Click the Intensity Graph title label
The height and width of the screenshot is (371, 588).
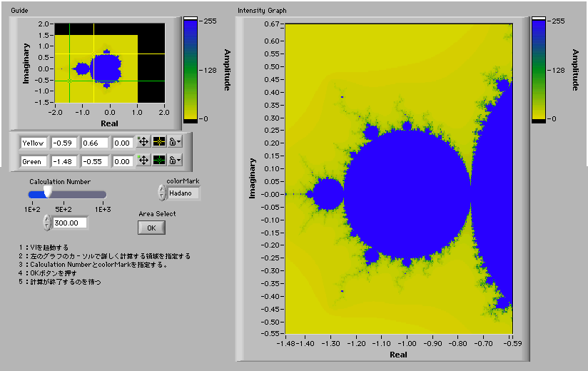point(262,11)
